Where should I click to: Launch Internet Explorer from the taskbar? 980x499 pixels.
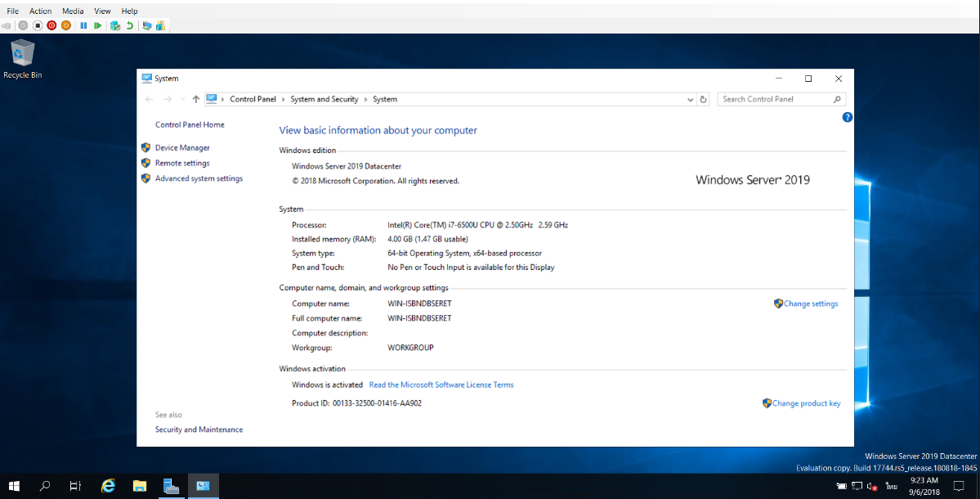coord(108,486)
